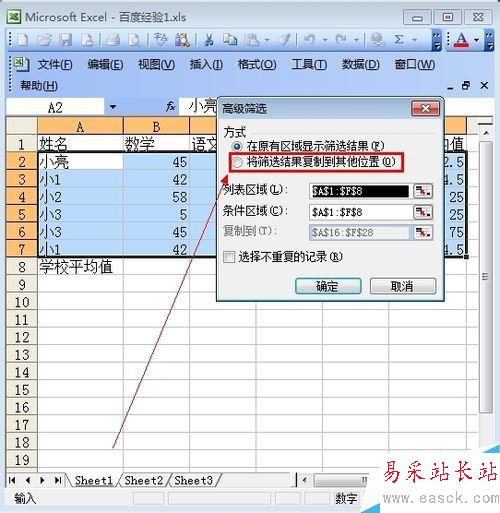The height and width of the screenshot is (513, 500).
Task: Go to the previous sheet tab arrow
Action: point(28,480)
